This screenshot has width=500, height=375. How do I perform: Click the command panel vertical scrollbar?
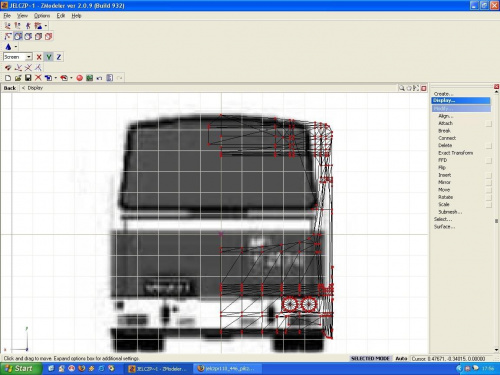click(496, 221)
